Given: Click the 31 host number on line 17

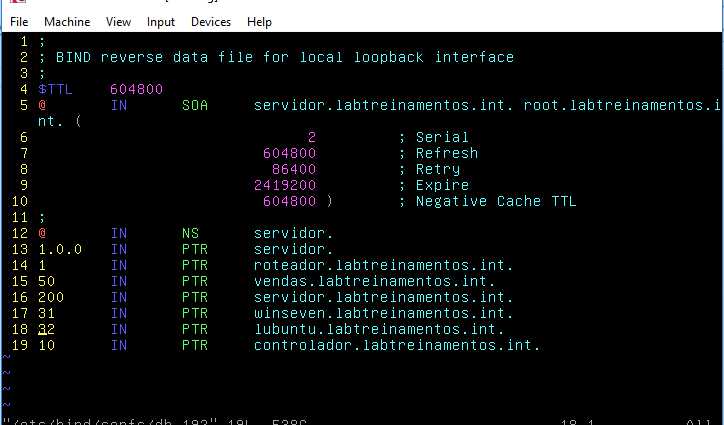Looking at the screenshot, I should (47, 313).
